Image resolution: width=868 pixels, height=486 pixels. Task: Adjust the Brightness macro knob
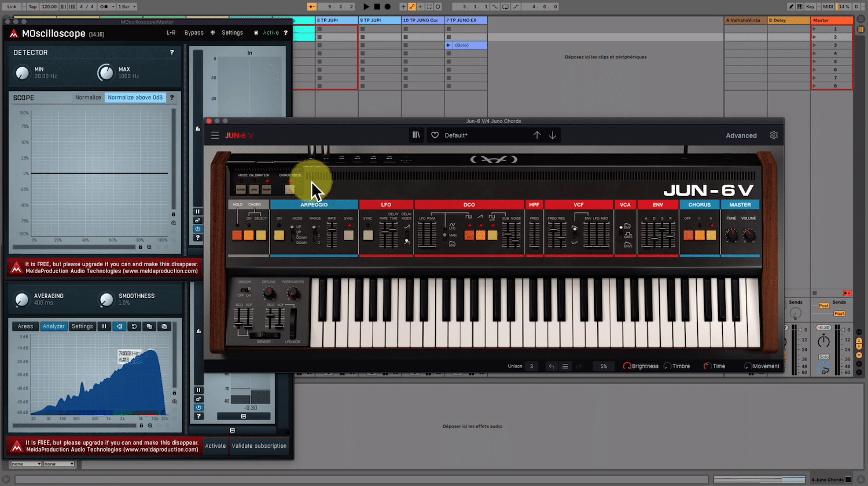click(x=627, y=366)
